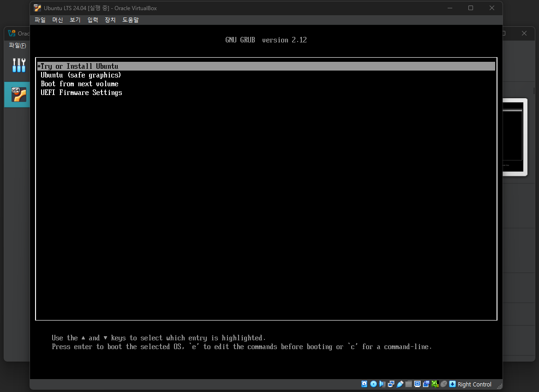Screen dimensions: 539x392
Task: Open the 장치 menu
Action: pos(110,20)
